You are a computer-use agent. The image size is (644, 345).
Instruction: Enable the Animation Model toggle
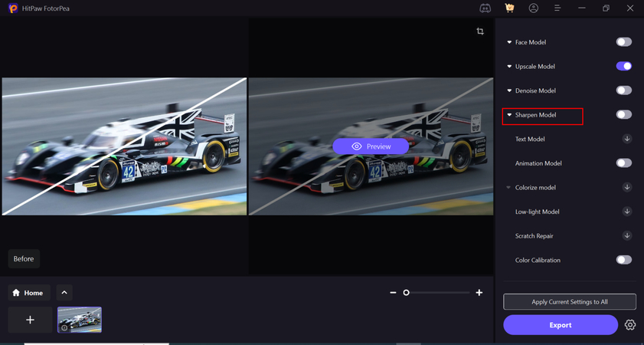click(x=623, y=163)
